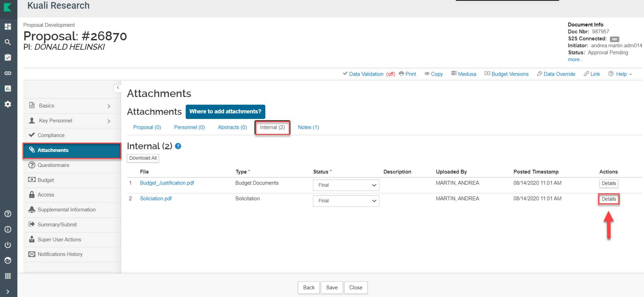This screenshot has height=297, width=644.
Task: Expand the Key Personnel section
Action: pos(72,121)
